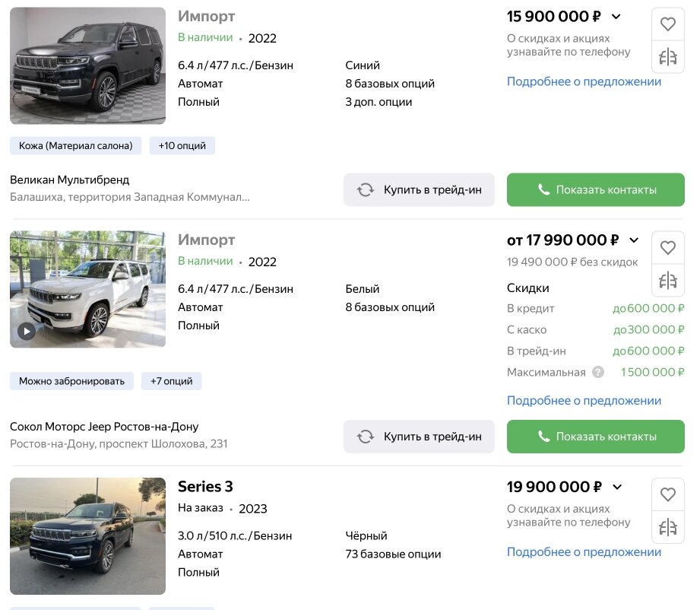700x610 pixels.
Task: Buy the white Jeep via trade-in
Action: [x=419, y=437]
